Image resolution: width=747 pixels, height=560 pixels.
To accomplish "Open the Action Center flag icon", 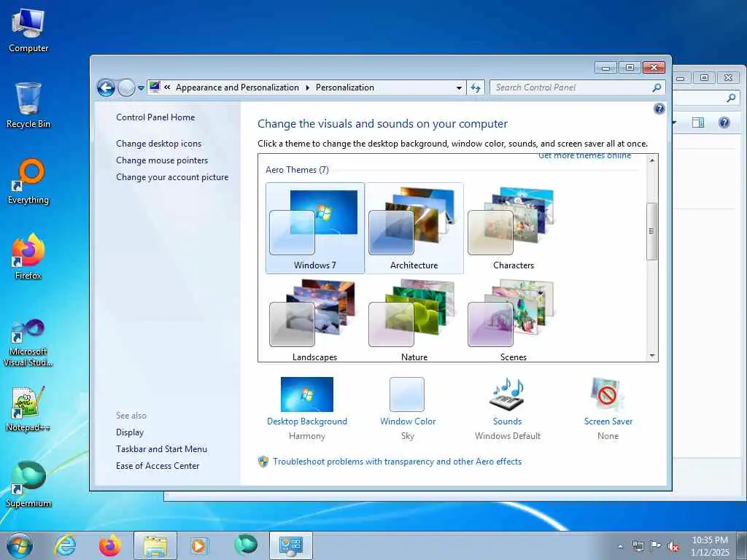I will click(x=656, y=546).
